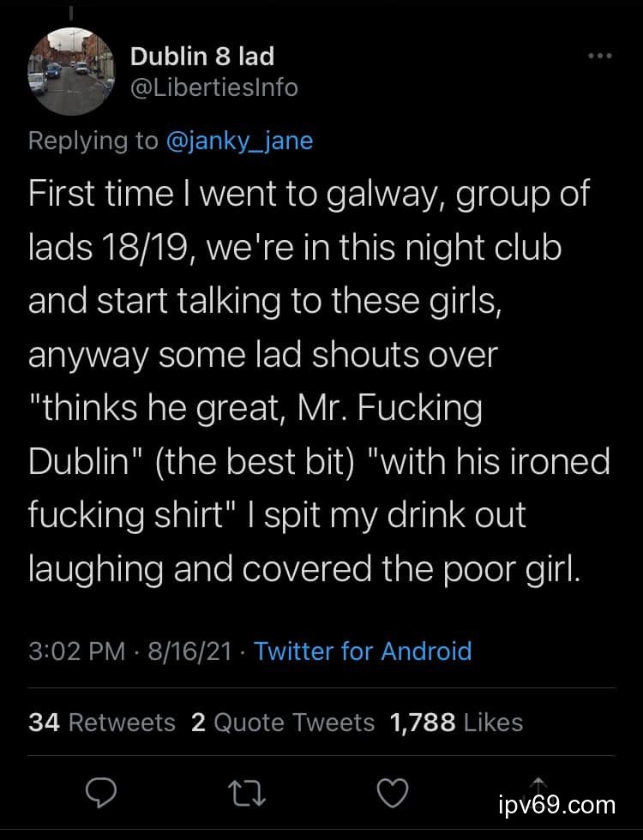Open the 1,788 Likes list
This screenshot has width=643, height=840.
coord(456,722)
